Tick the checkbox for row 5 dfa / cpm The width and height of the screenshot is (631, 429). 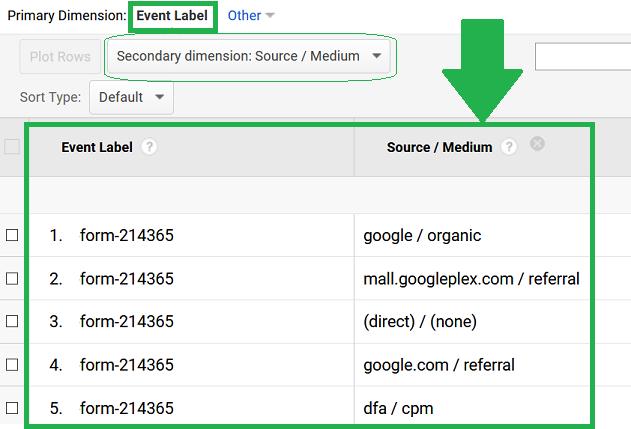12,408
